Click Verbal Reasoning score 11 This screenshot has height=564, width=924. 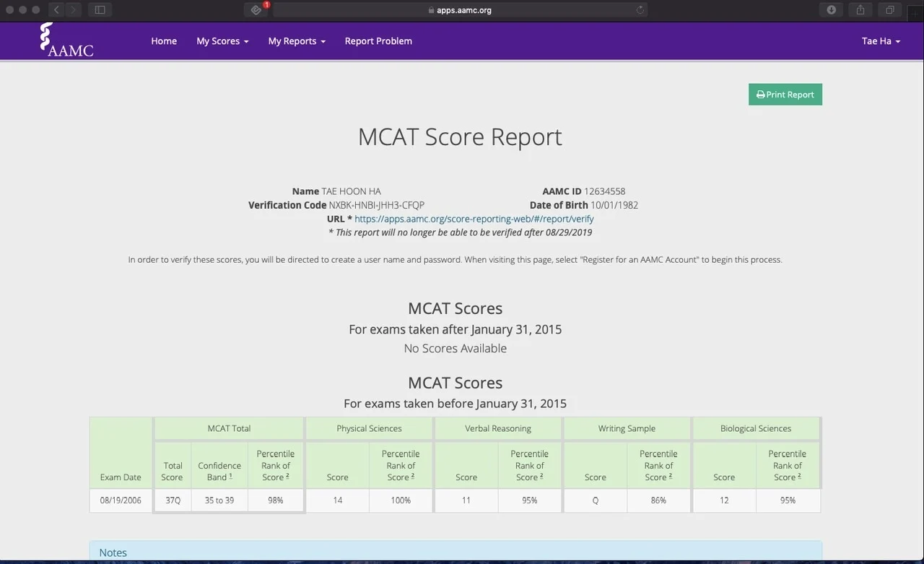(x=466, y=500)
